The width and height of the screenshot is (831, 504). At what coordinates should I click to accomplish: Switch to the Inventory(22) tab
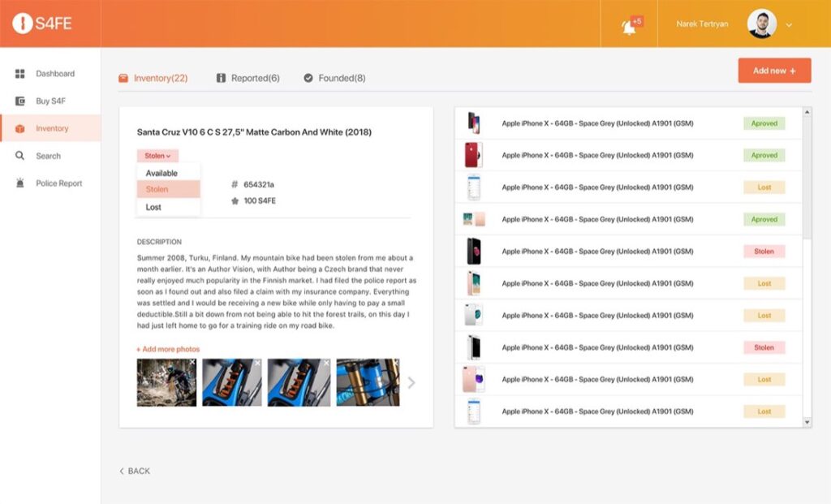(x=153, y=78)
